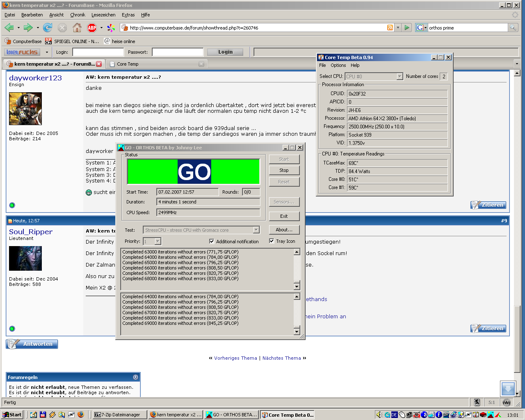Open the Options menu in Core Temp
The height and width of the screenshot is (420, 525).
point(338,65)
